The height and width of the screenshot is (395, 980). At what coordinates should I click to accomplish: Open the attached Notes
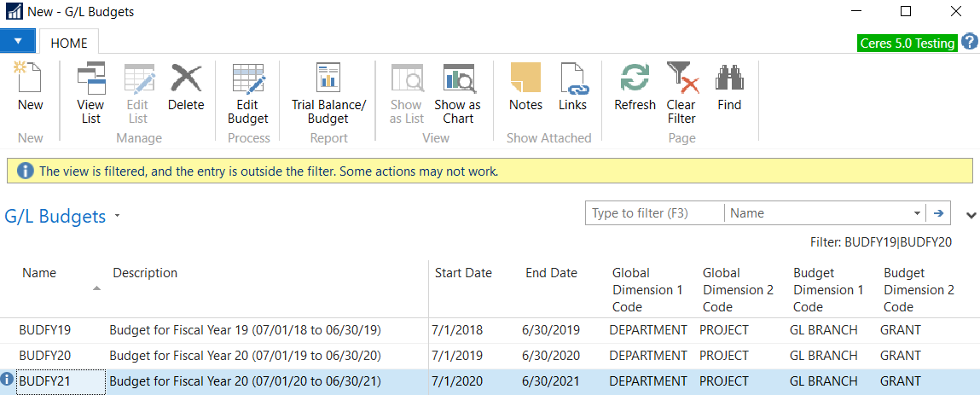click(x=525, y=89)
